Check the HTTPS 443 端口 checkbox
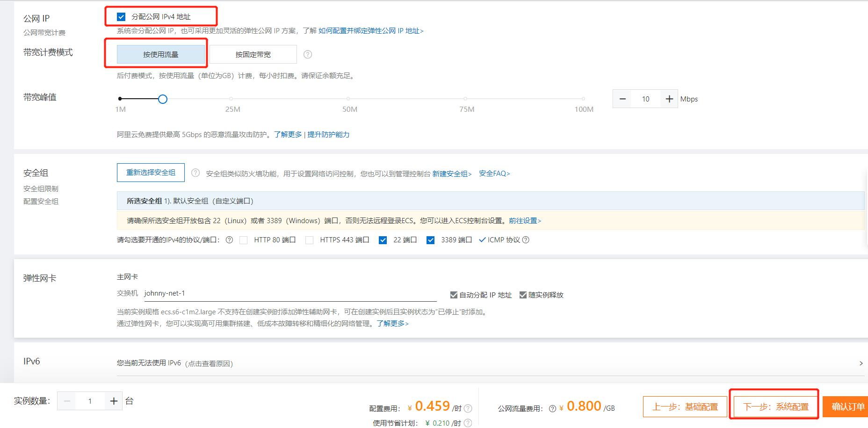 point(309,240)
